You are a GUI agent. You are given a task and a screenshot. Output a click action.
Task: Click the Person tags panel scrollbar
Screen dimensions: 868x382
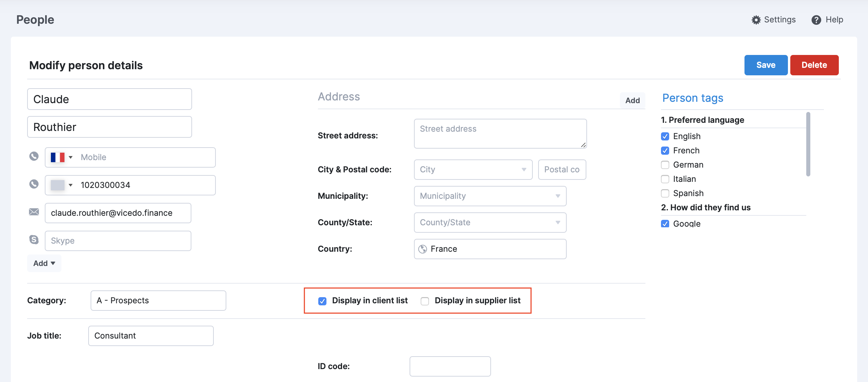pos(808,144)
